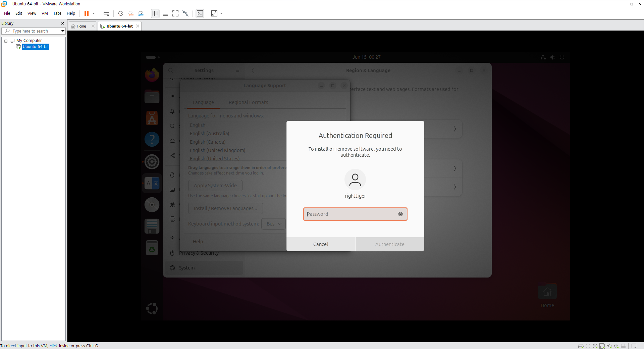Screen dimensions: 644x349
Task: Click the Library search box
Action: [33, 31]
